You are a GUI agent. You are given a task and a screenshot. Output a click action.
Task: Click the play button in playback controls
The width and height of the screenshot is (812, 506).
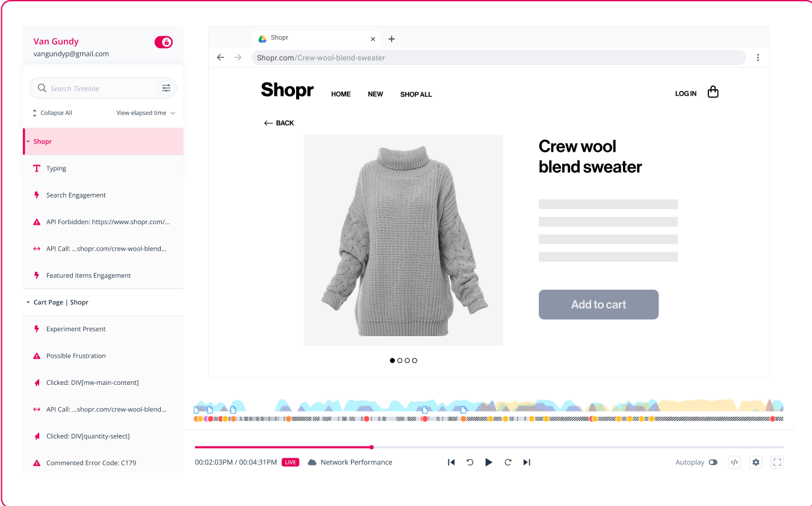pyautogui.click(x=489, y=462)
